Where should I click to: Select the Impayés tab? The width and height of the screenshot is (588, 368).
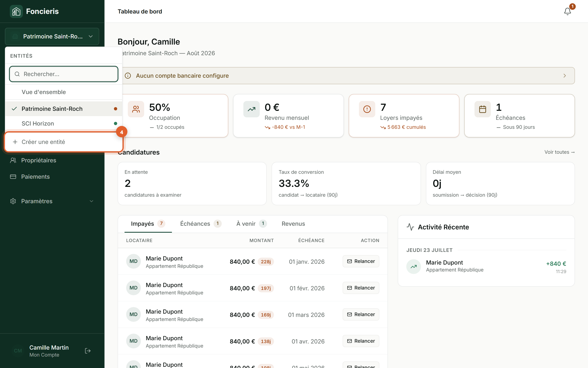pos(148,224)
